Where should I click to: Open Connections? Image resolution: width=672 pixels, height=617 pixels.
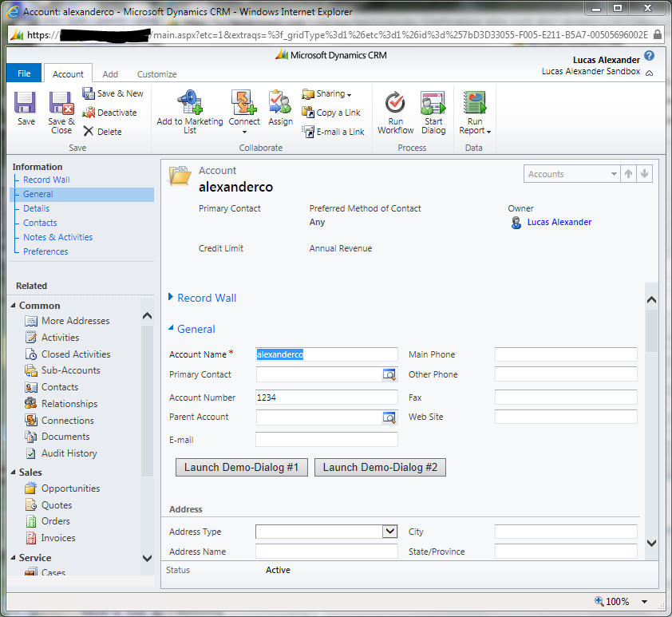click(59, 421)
